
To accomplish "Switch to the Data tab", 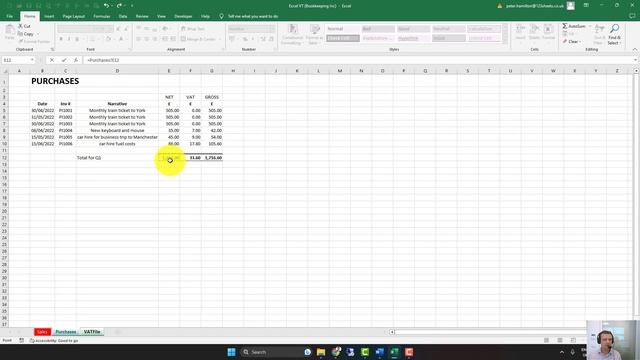I will pos(123,16).
